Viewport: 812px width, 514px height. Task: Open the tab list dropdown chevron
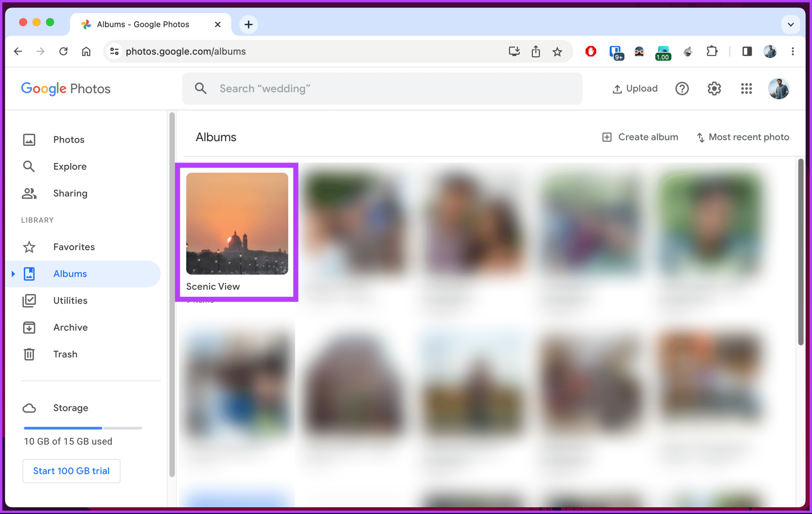(790, 24)
